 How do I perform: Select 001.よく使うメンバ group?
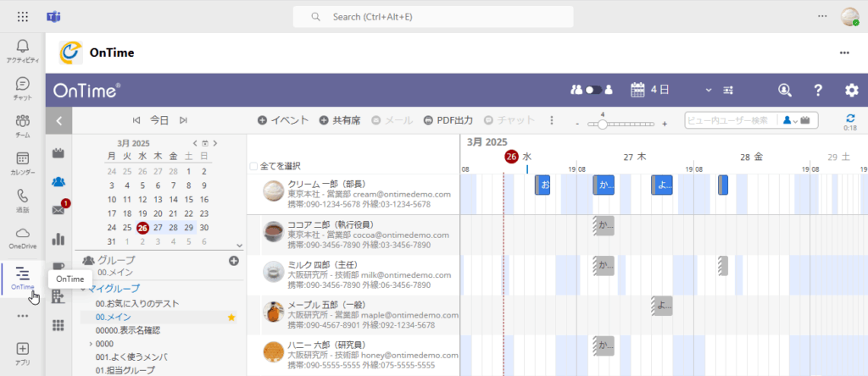131,357
